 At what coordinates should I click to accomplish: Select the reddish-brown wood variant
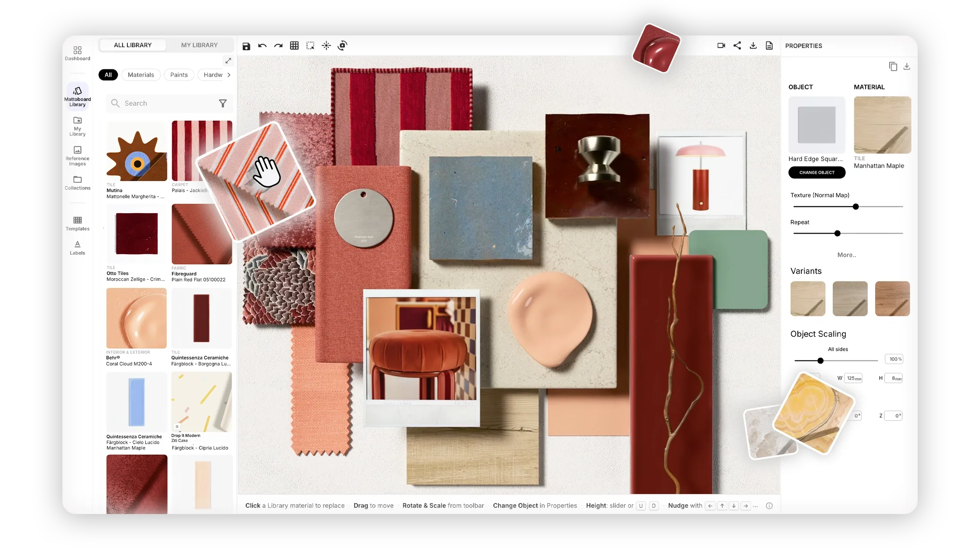click(892, 299)
